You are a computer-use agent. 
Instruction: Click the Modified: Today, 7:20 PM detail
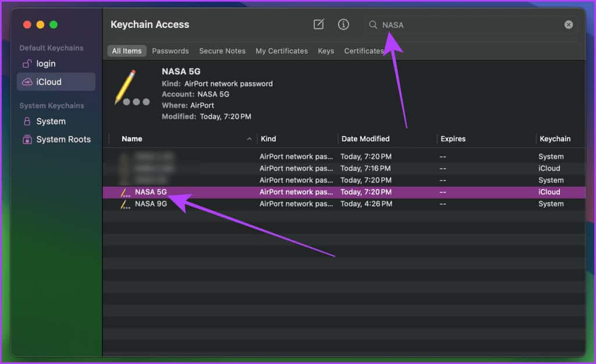207,116
